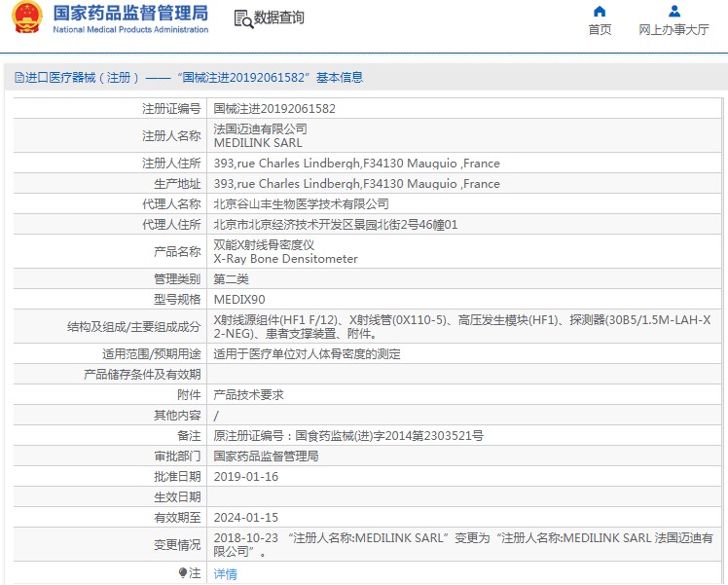Click the 数据查询 heading text
The height and width of the screenshot is (585, 728).
point(278,18)
